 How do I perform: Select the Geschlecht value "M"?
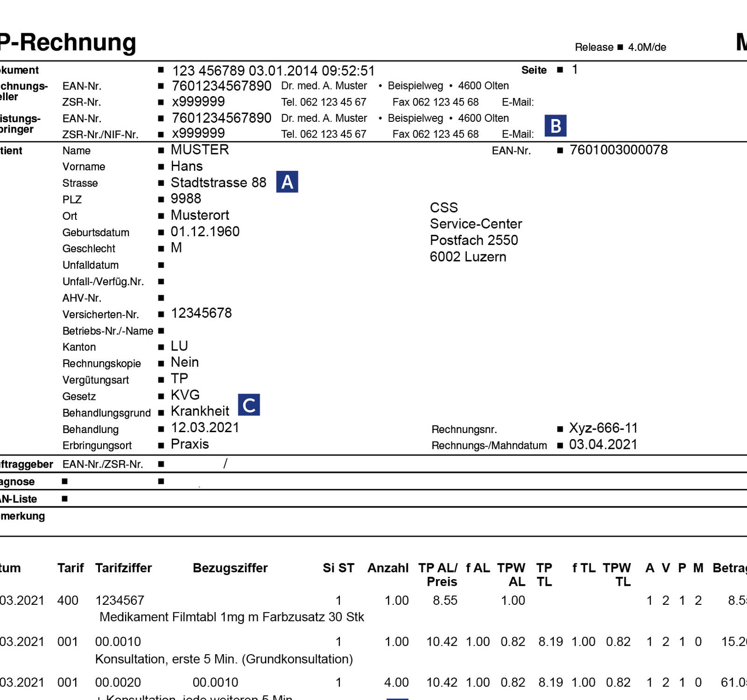point(176,248)
